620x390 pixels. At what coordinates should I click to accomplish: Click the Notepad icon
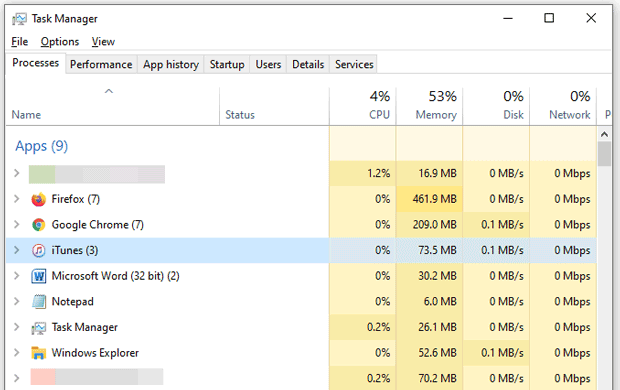pos(38,302)
